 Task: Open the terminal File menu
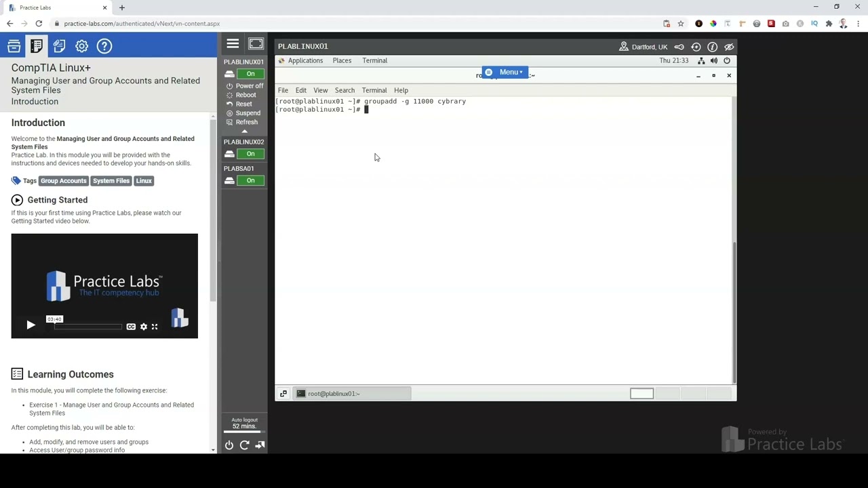[x=283, y=90]
